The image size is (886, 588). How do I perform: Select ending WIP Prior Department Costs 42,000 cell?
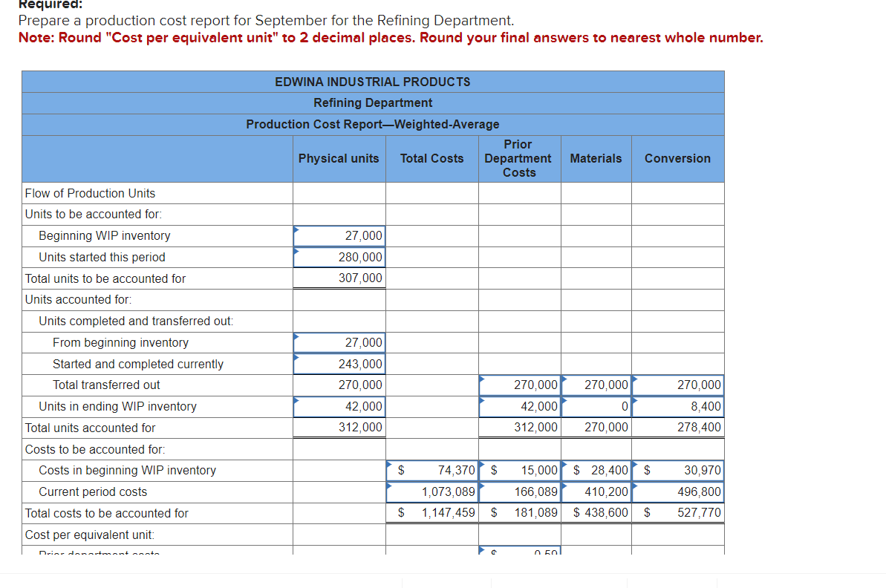coord(520,406)
